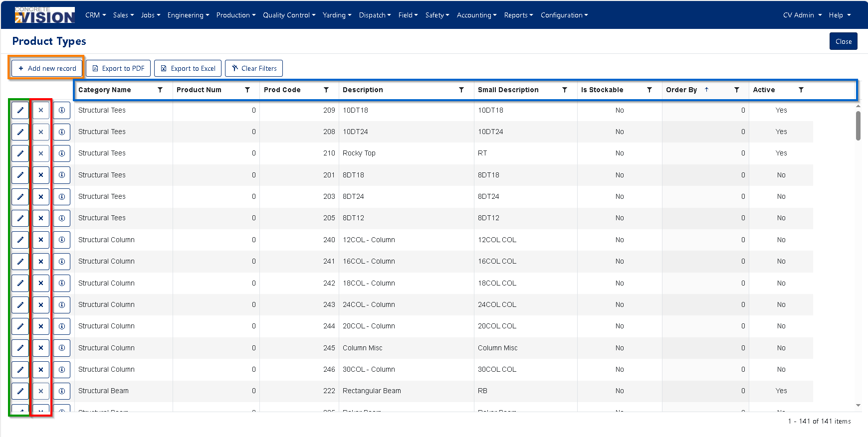Edit the 30COL - Column record
The width and height of the screenshot is (868, 437).
click(x=20, y=369)
